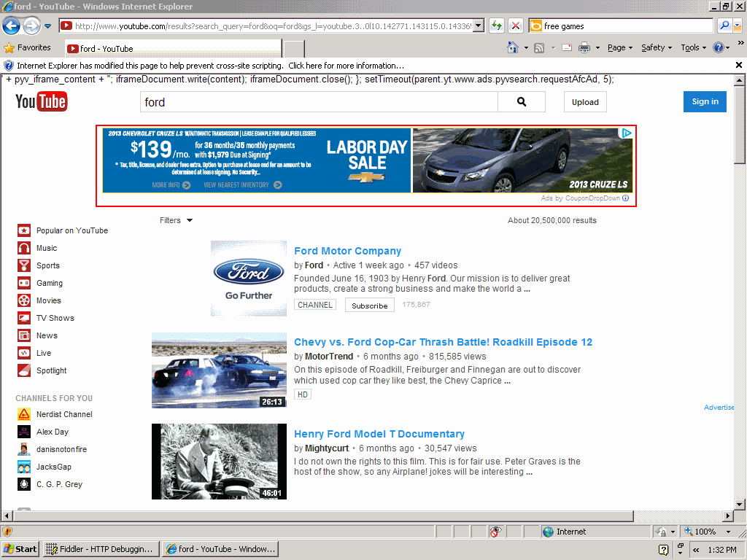Click the Home icon in the command bar
The image size is (747, 560).
click(513, 47)
